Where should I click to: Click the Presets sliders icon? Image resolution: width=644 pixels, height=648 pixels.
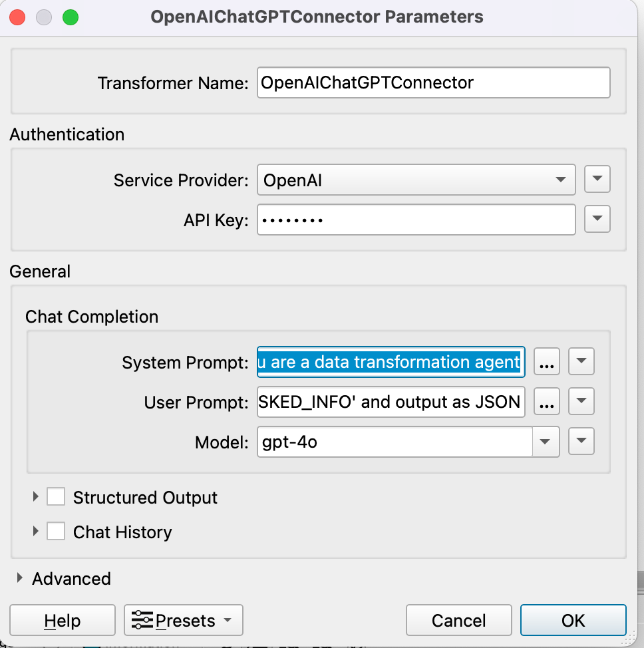click(x=142, y=621)
